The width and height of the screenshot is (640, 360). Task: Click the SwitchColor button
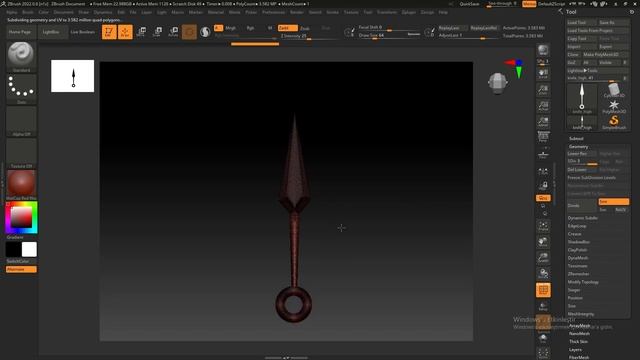click(18, 261)
